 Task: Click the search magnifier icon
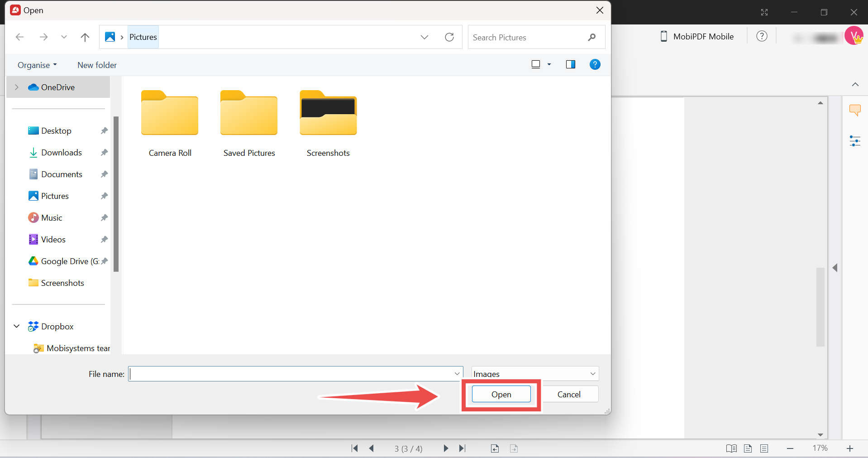click(x=592, y=37)
